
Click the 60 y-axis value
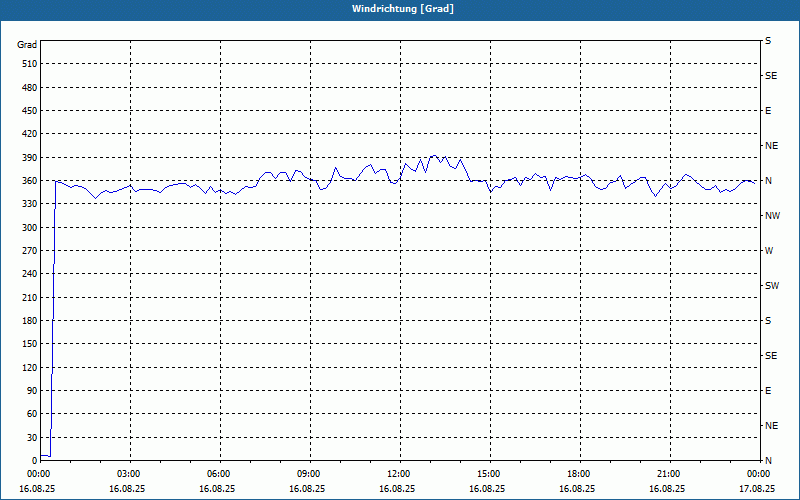[33, 414]
